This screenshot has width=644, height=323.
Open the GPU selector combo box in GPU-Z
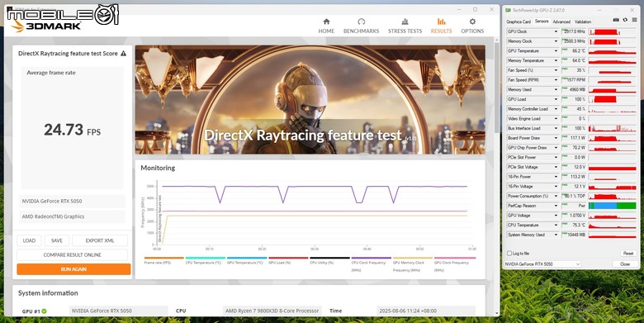[542, 264]
